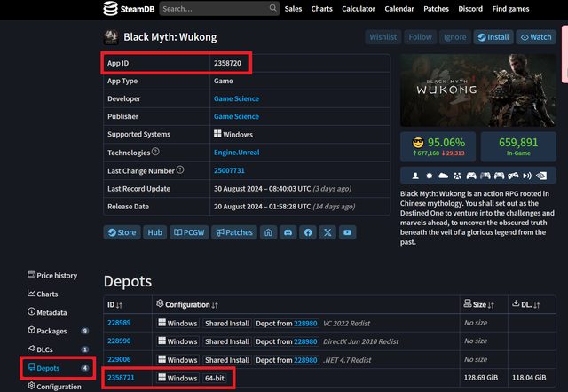Click the Wishlist button
This screenshot has height=392, width=568.
click(x=383, y=37)
